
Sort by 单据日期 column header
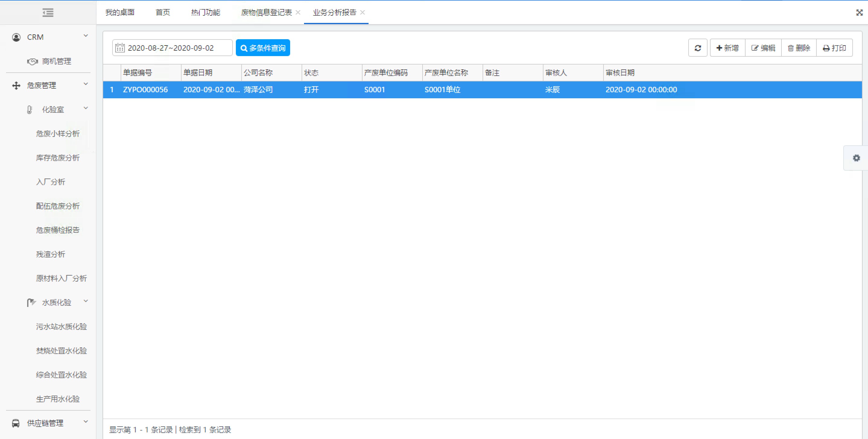211,73
